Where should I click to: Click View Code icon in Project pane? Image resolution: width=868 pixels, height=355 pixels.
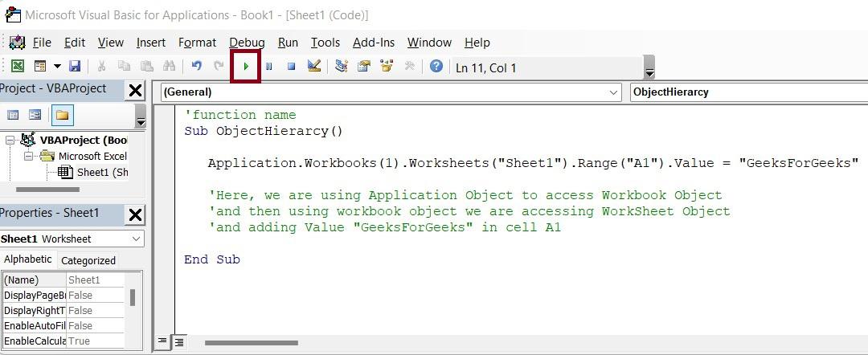(13, 115)
